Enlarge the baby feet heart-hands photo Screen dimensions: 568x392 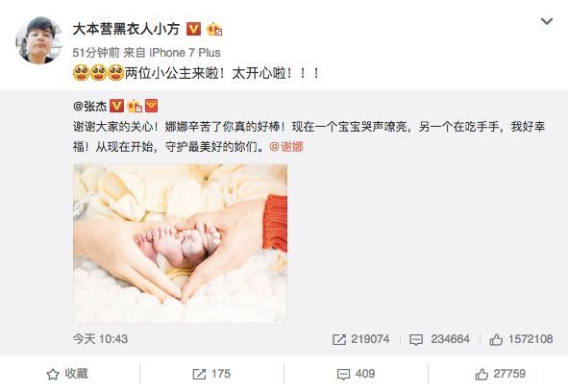(x=180, y=243)
